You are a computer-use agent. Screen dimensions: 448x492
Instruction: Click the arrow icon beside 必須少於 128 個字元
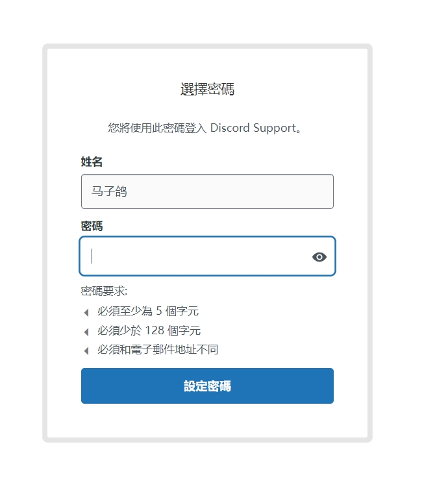[x=86, y=332]
